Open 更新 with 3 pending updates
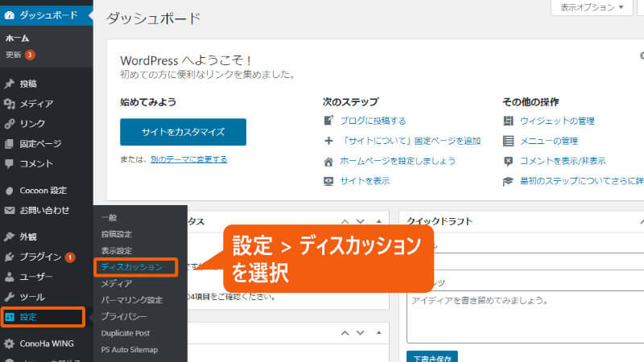 click(x=21, y=55)
